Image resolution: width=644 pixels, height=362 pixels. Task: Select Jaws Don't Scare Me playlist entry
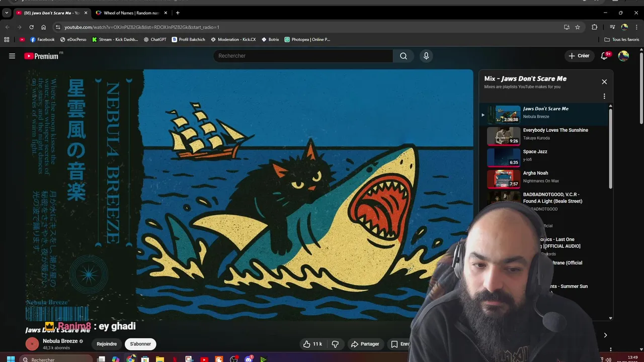coord(544,114)
